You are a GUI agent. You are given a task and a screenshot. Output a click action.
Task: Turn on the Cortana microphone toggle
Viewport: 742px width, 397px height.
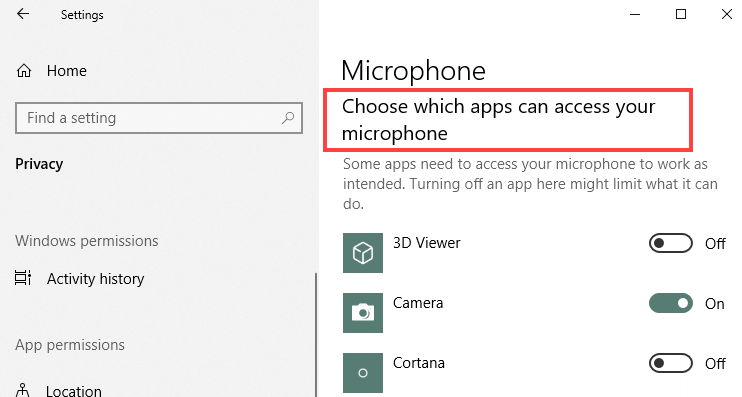(671, 363)
